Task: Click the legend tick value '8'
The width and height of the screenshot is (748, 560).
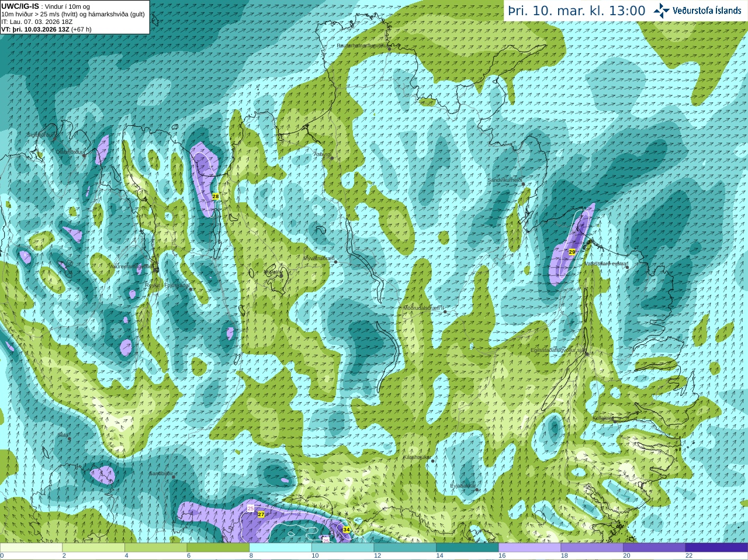Action: pyautogui.click(x=251, y=556)
